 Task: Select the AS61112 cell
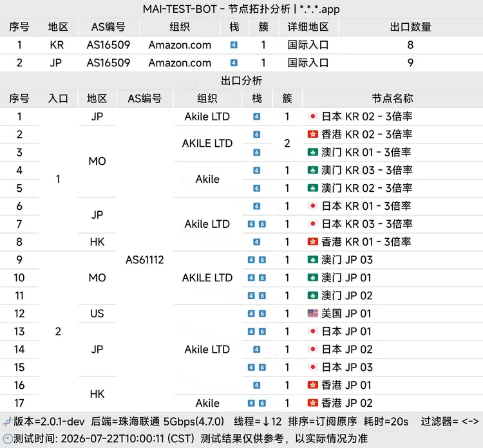point(145,260)
